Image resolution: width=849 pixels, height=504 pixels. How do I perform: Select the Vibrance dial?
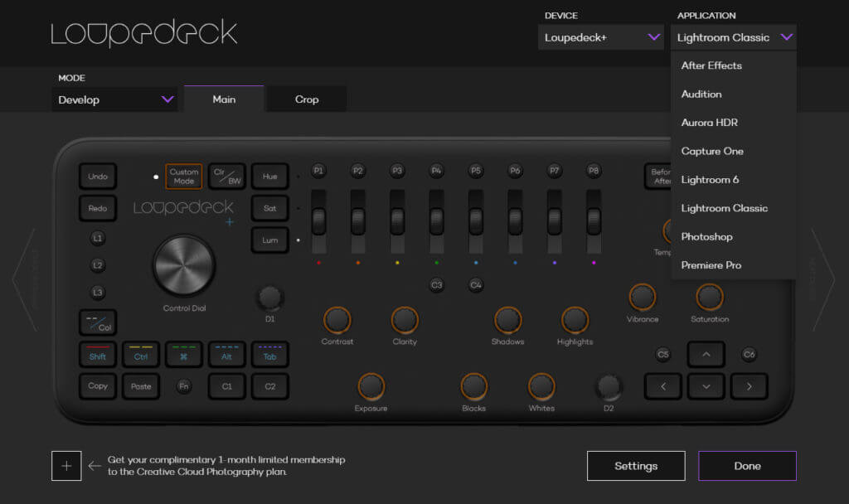coord(642,298)
